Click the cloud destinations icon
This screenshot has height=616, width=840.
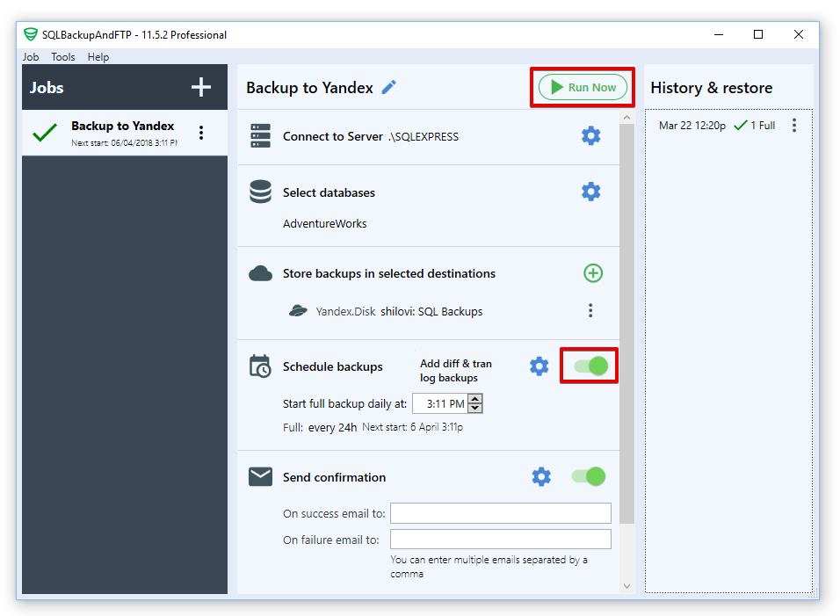click(260, 273)
